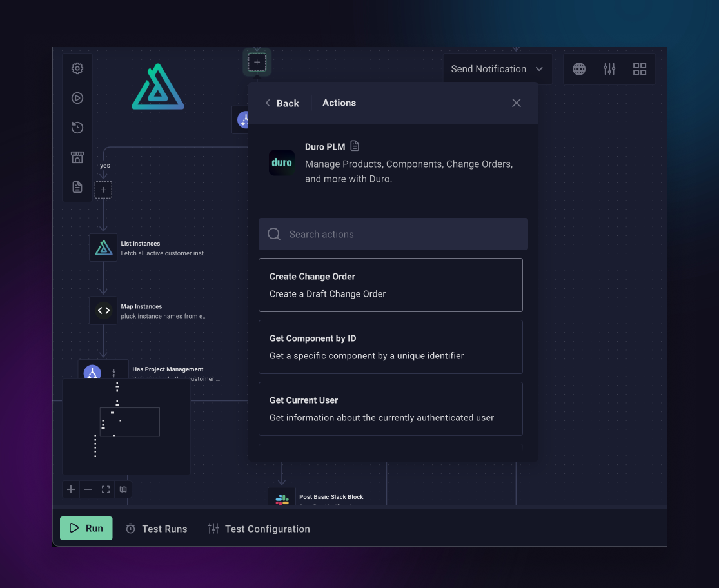Toggle the minimap visibility button
719x588 pixels.
123,489
